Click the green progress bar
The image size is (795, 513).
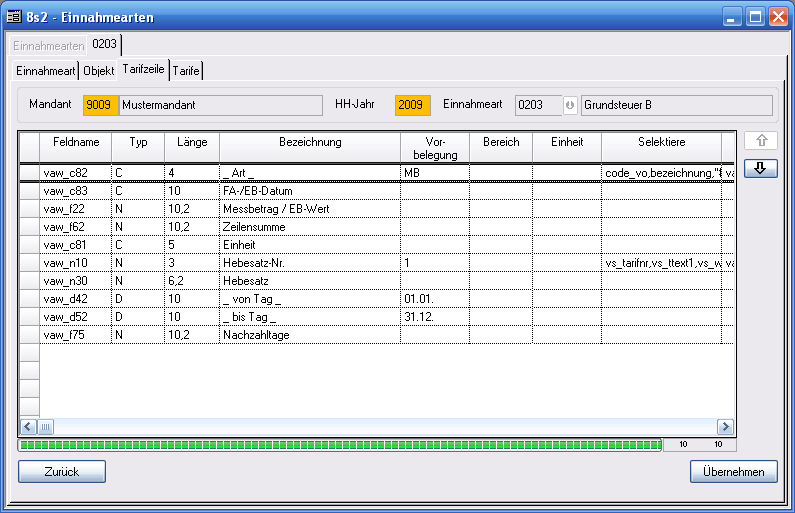pyautogui.click(x=340, y=444)
